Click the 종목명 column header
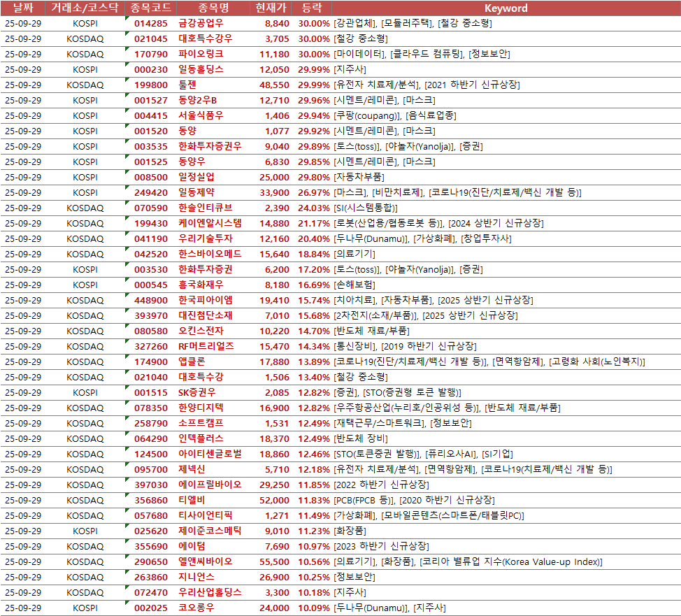This screenshot has width=681, height=616. (x=213, y=8)
